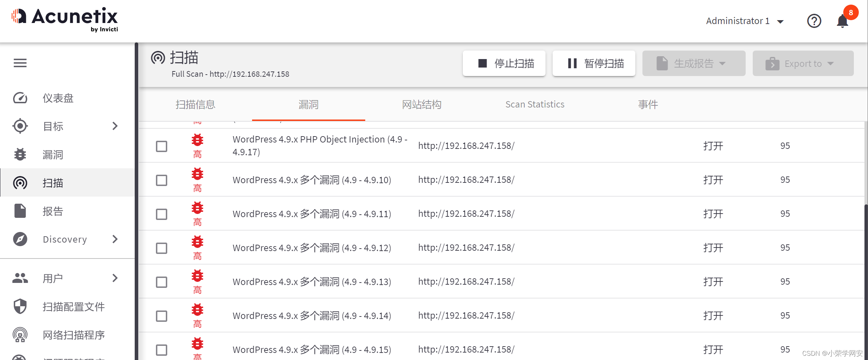The height and width of the screenshot is (360, 868).
Task: Click the reports document icon
Action: pos(20,211)
